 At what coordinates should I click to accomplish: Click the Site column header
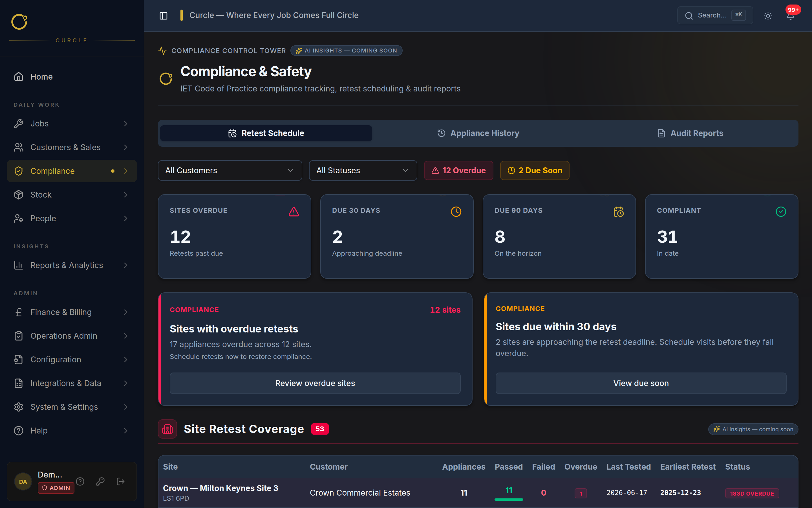(171, 467)
